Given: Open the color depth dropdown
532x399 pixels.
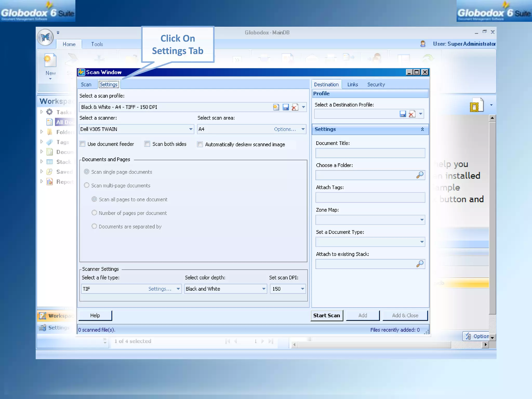Looking at the screenshot, I should tap(264, 289).
